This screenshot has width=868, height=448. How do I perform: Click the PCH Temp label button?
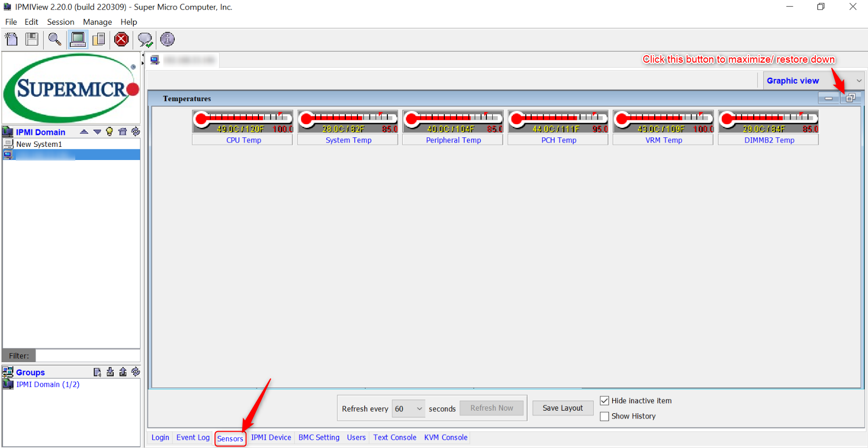558,140
